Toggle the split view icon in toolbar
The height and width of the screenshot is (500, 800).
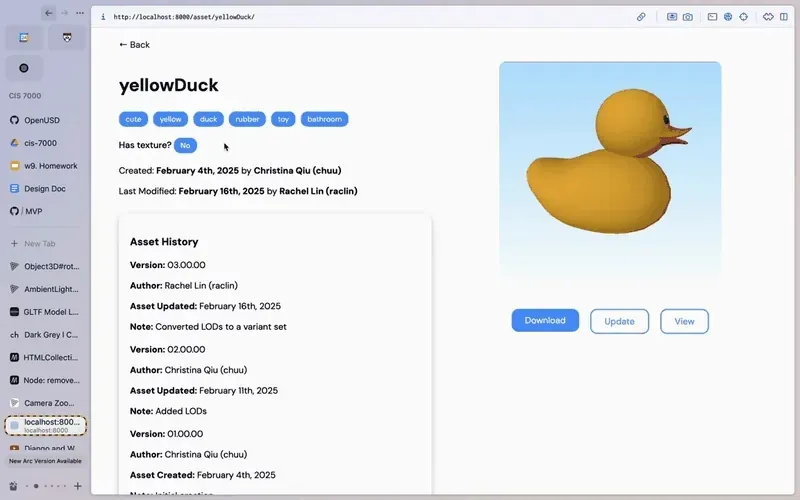coord(784,17)
